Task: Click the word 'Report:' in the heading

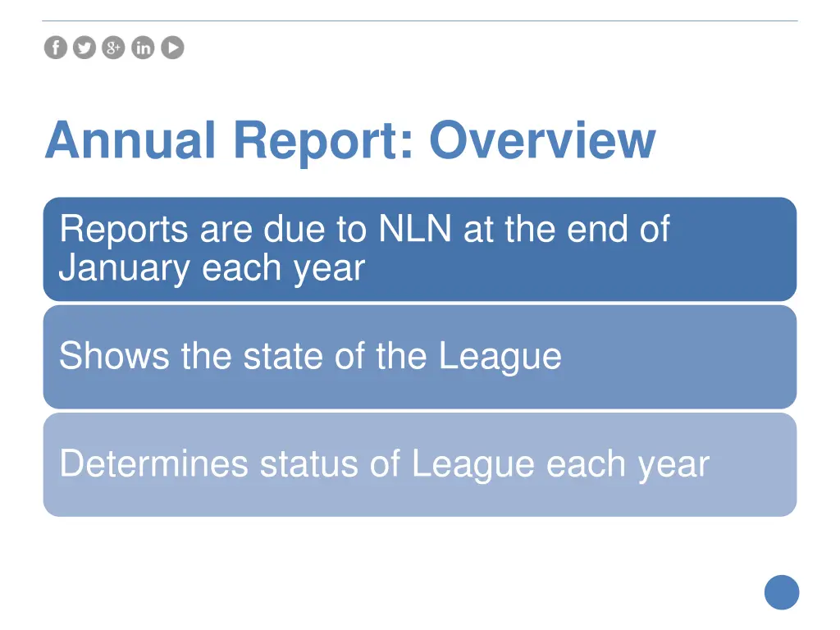Action: click(323, 142)
